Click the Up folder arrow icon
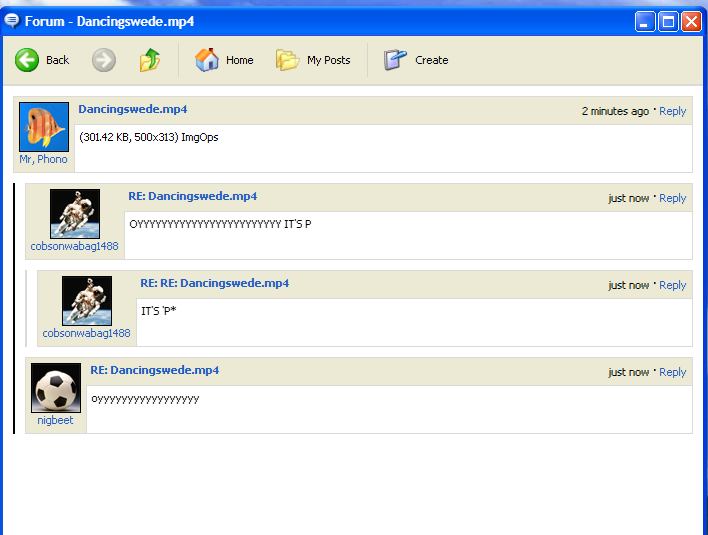 tap(150, 60)
